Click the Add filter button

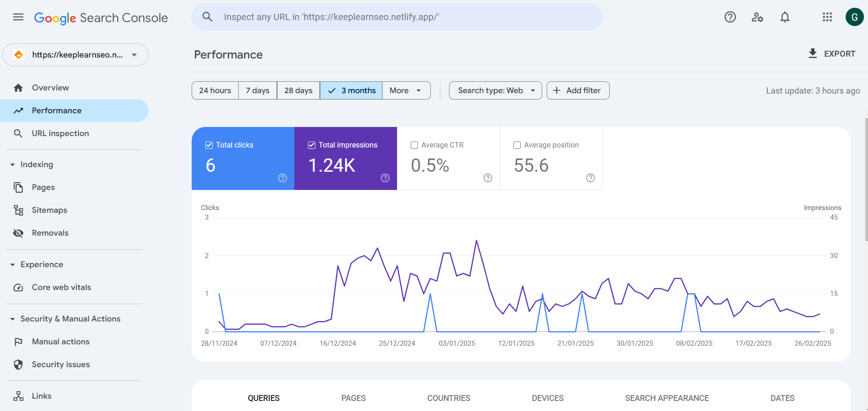pos(578,90)
